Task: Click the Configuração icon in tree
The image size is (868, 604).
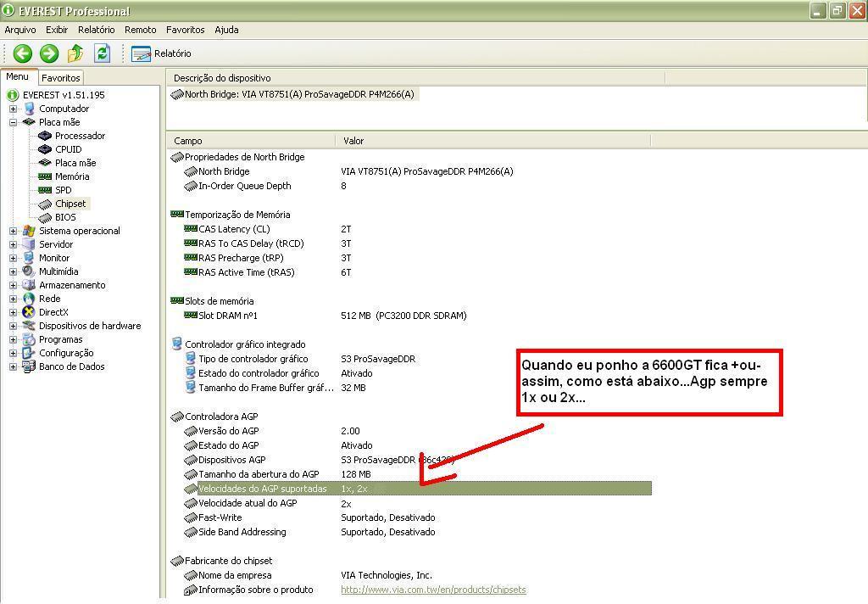Action: [x=29, y=353]
